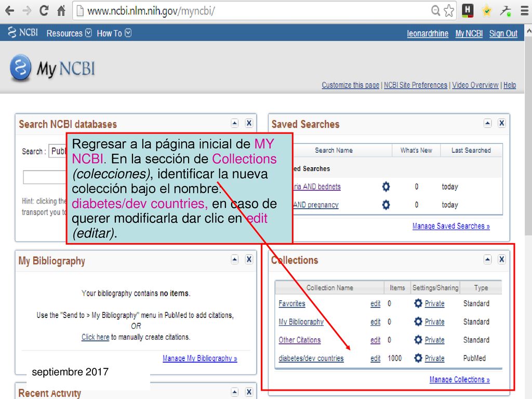Collapse the Saved Searches panel
Screen dimensions: 532x399
point(487,123)
